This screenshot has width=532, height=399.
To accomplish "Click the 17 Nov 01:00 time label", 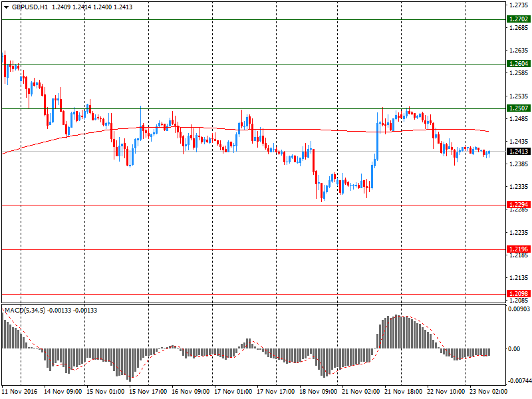I will [x=233, y=392].
